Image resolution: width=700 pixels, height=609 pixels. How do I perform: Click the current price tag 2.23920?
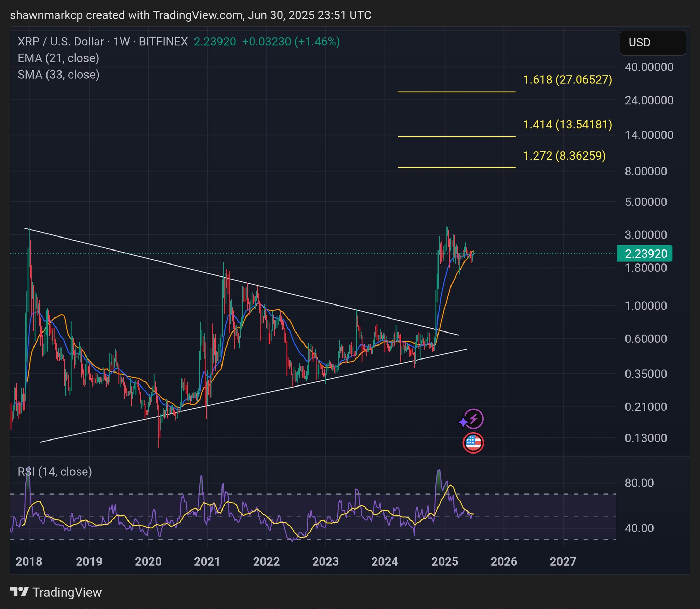pyautogui.click(x=645, y=254)
